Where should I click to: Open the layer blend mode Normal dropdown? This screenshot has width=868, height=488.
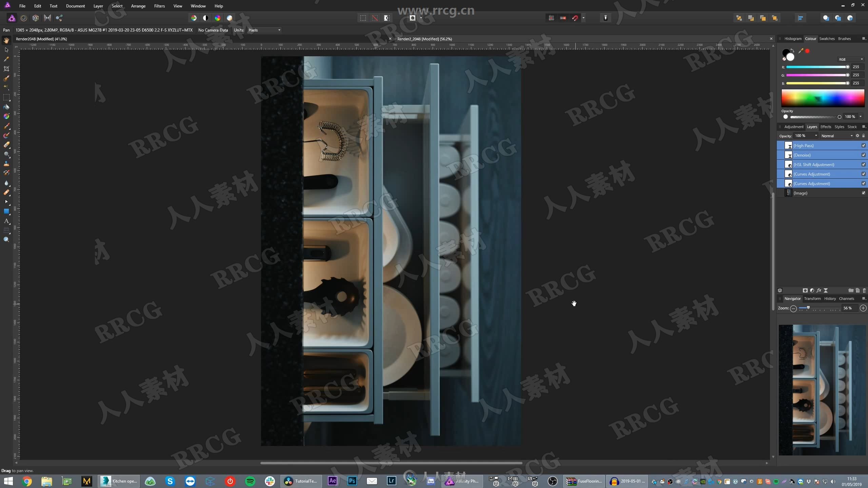pos(837,136)
